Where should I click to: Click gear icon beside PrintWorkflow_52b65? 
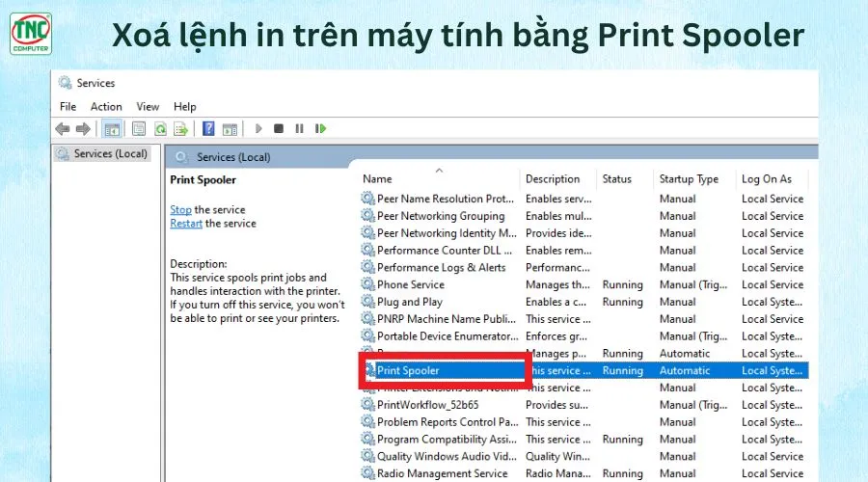pos(367,404)
